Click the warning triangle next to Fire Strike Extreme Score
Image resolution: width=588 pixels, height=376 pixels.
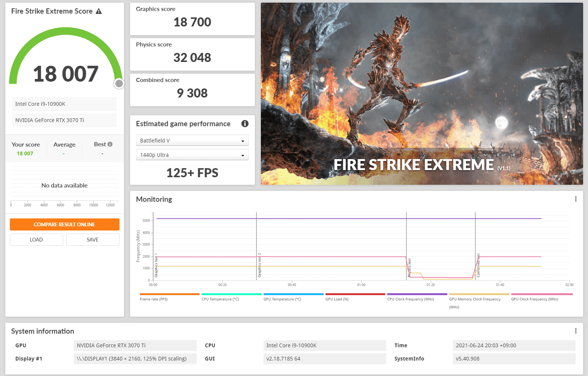[99, 11]
